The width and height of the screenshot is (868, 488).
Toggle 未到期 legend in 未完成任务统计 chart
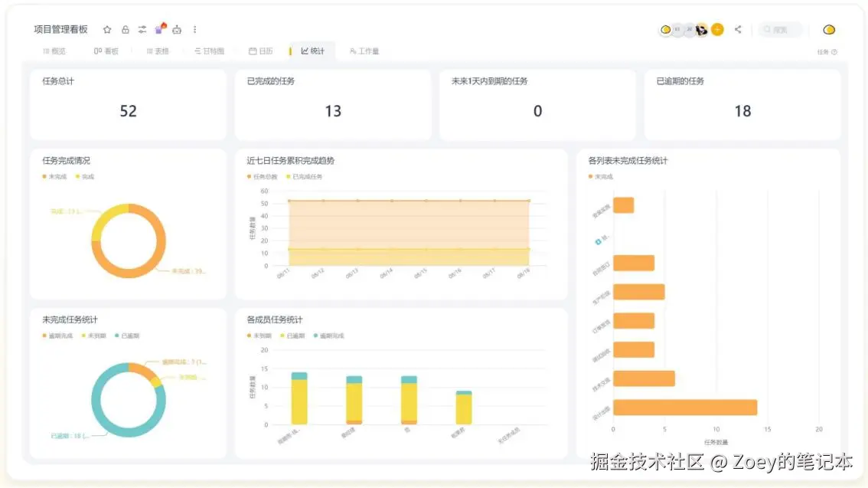coord(93,336)
